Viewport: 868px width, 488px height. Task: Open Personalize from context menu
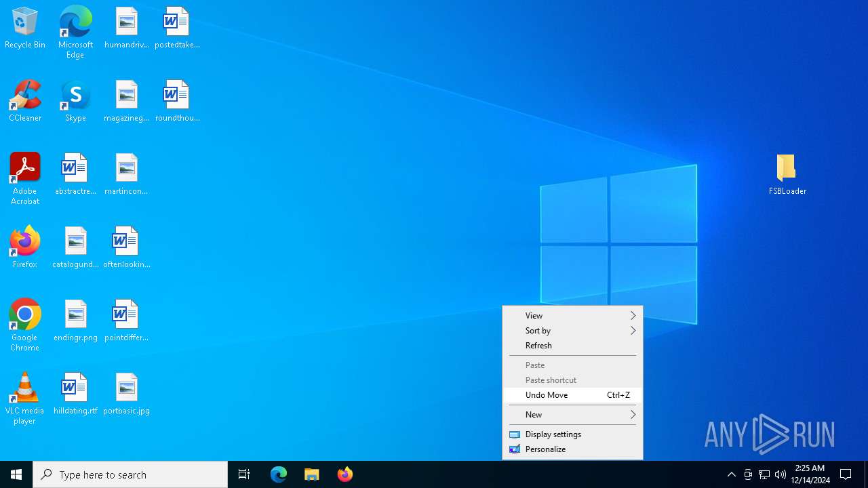(x=572, y=449)
